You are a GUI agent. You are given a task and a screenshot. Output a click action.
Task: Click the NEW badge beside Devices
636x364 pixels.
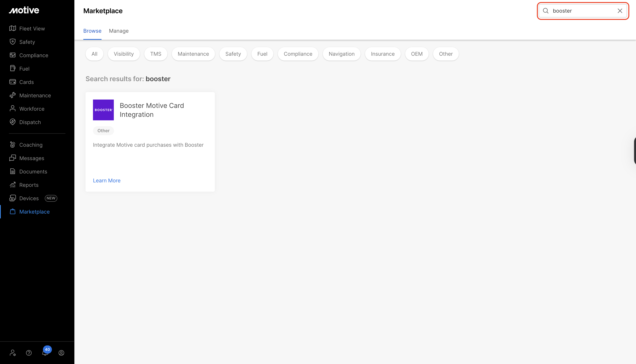tap(51, 198)
